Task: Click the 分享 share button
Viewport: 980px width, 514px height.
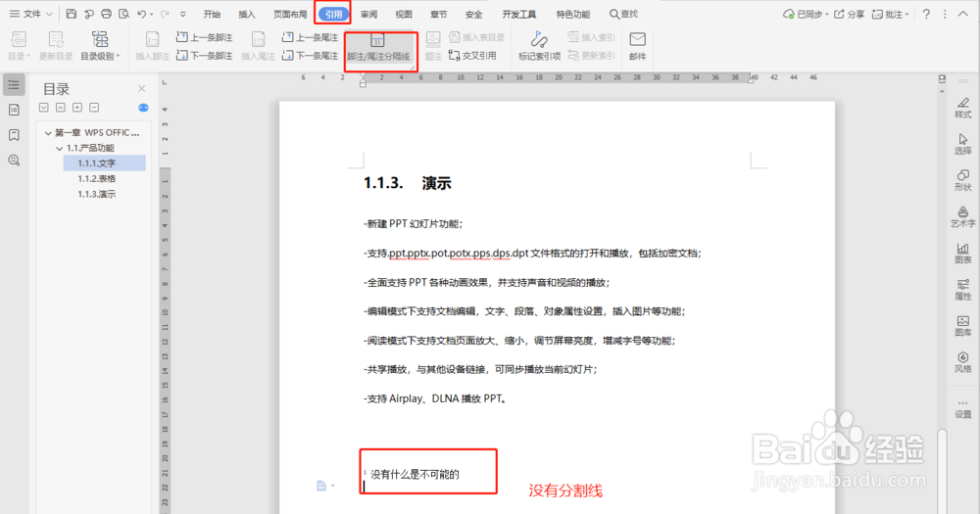Action: pos(850,14)
